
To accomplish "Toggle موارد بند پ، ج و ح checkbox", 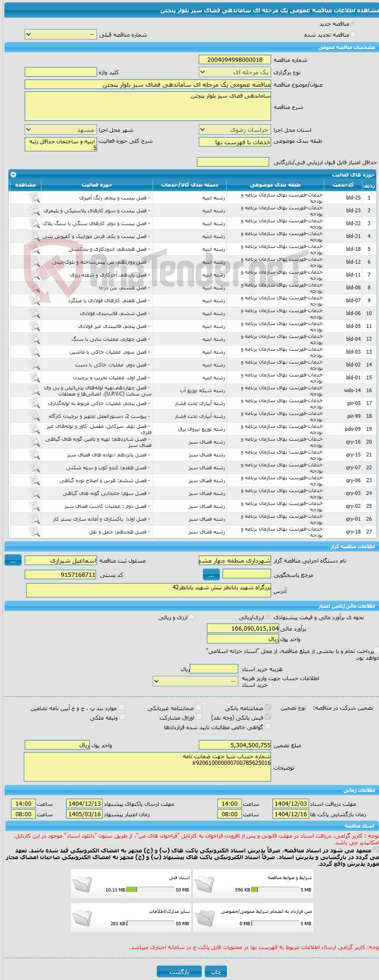I will click(122, 707).
